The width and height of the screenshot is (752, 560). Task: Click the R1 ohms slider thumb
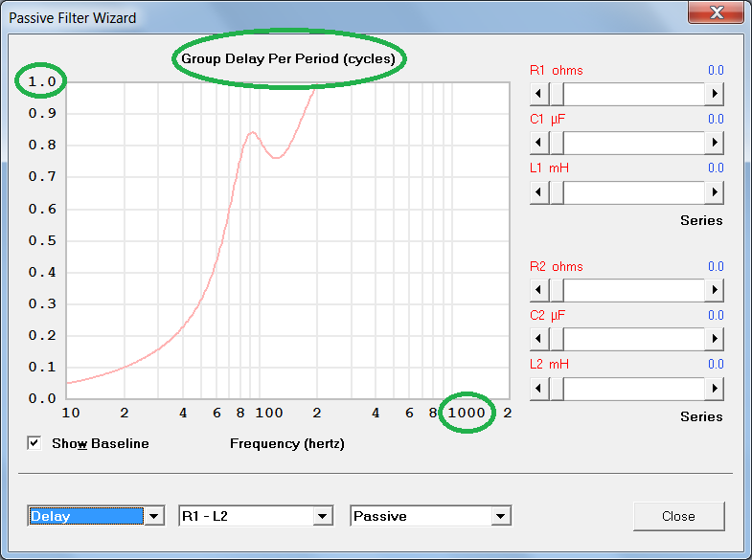[557, 94]
